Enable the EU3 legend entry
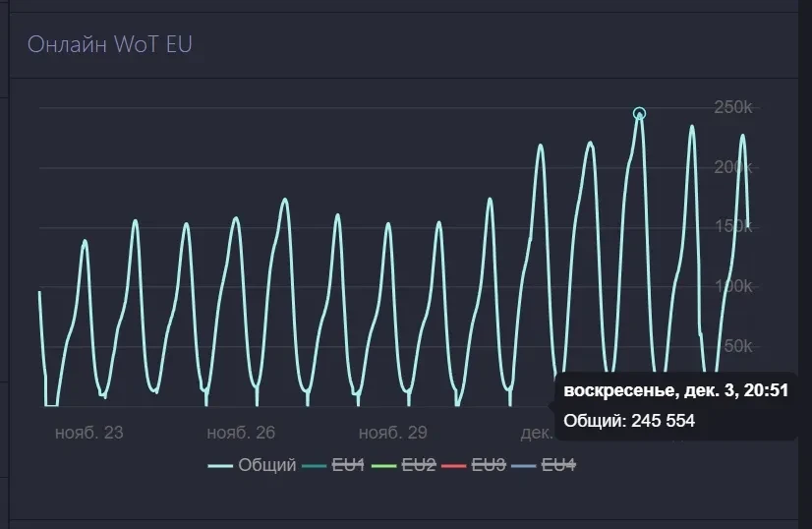812x529 pixels. coord(489,465)
